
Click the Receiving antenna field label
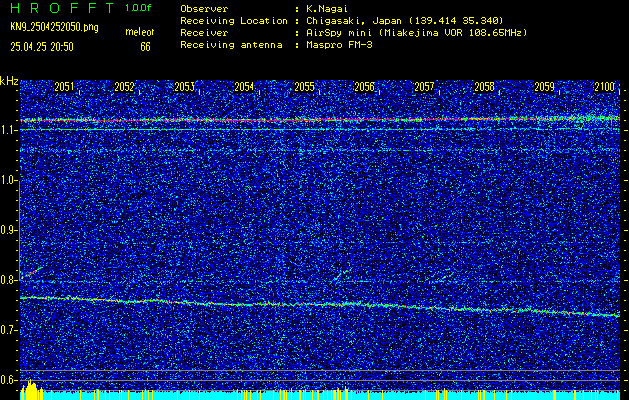pos(231,45)
